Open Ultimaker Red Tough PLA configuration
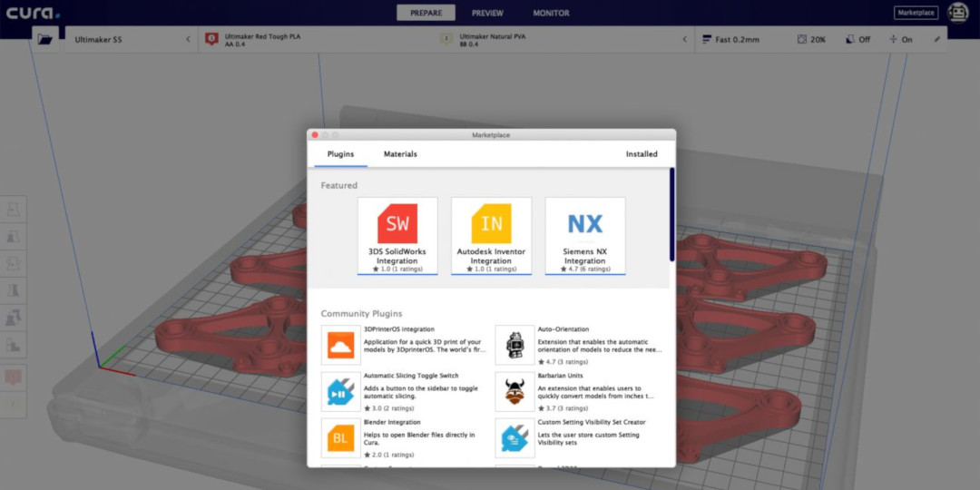This screenshot has height=490, width=980. 262,40
